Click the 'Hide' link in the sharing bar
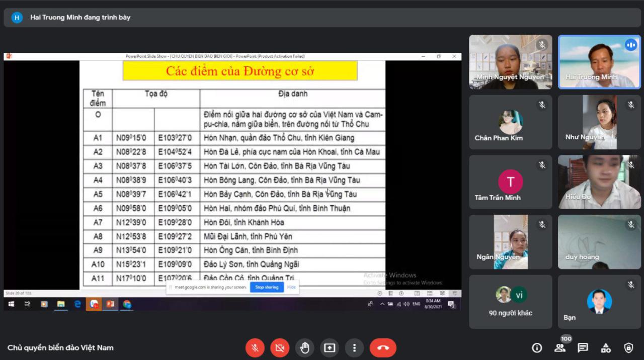 [291, 287]
